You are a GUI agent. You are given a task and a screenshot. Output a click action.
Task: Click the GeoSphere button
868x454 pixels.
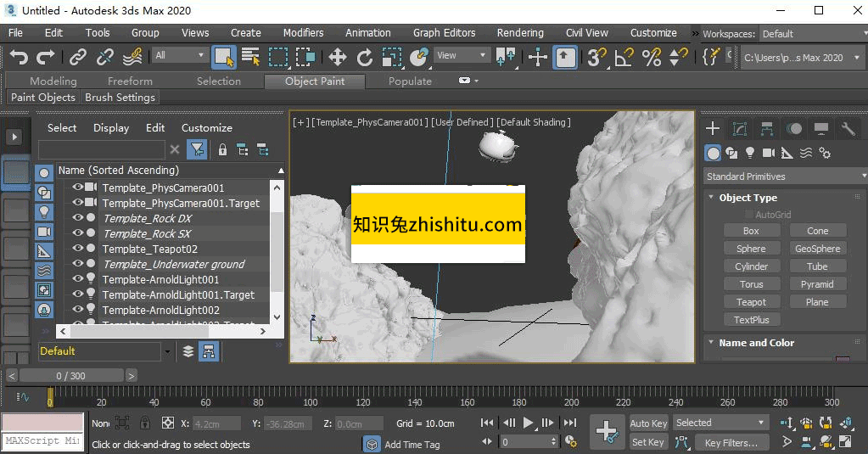tap(817, 249)
